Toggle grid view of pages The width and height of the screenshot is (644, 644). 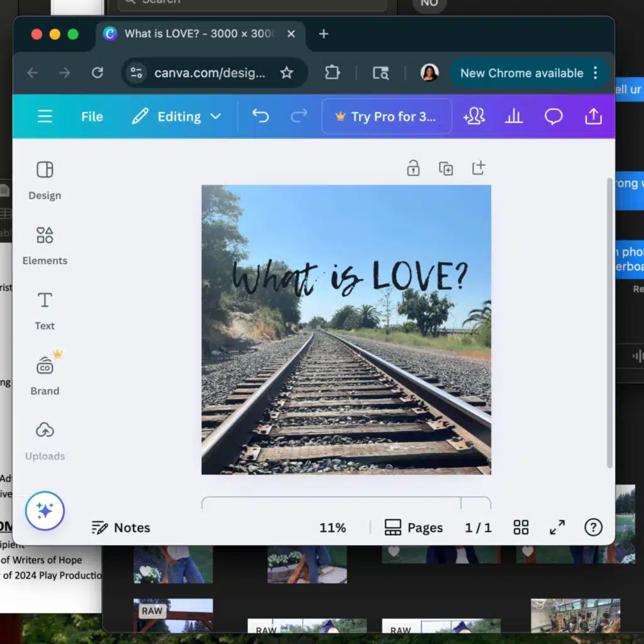coord(521,527)
